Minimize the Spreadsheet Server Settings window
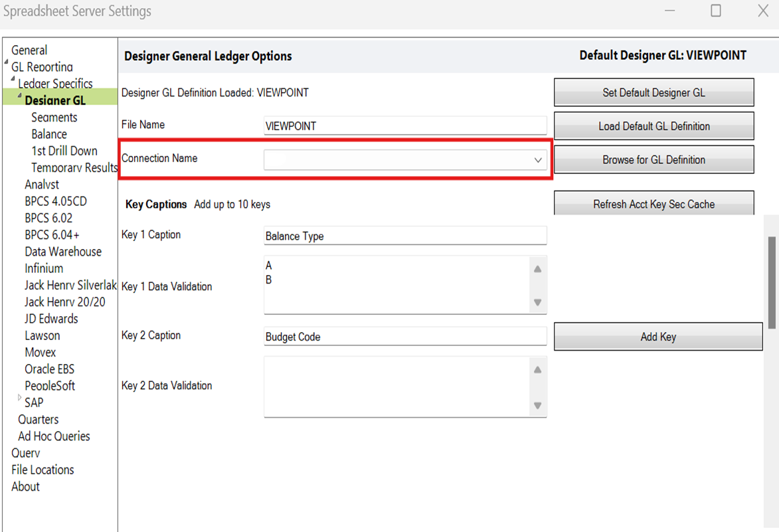Screen dimensions: 779x532 point(669,11)
